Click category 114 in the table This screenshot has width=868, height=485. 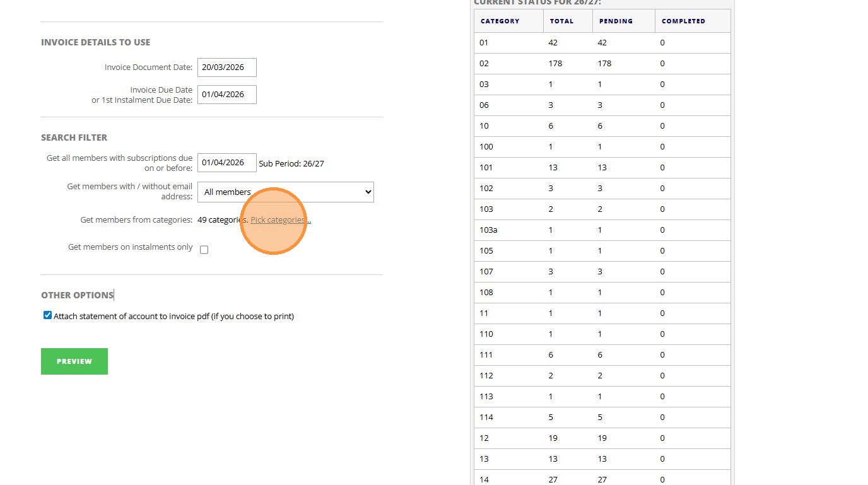486,418
